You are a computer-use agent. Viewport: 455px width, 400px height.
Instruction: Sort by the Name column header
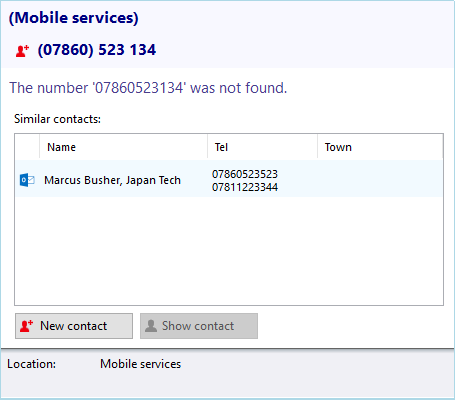click(123, 147)
